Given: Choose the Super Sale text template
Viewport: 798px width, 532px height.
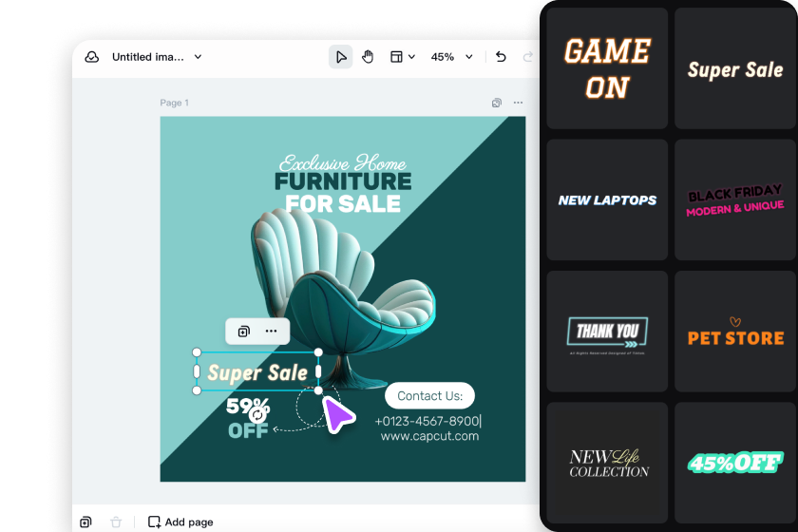Looking at the screenshot, I should point(735,68).
